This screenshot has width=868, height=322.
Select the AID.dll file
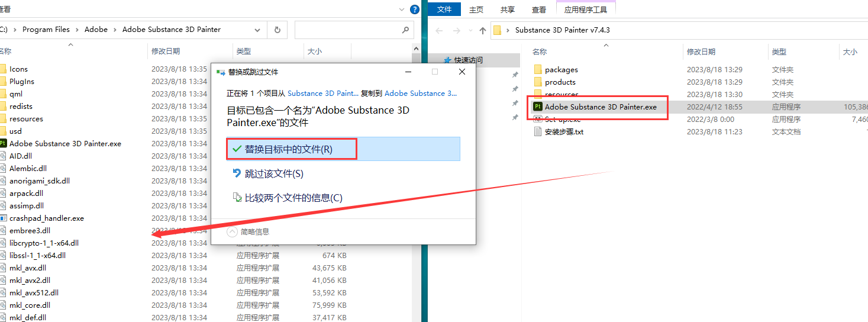[x=21, y=156]
